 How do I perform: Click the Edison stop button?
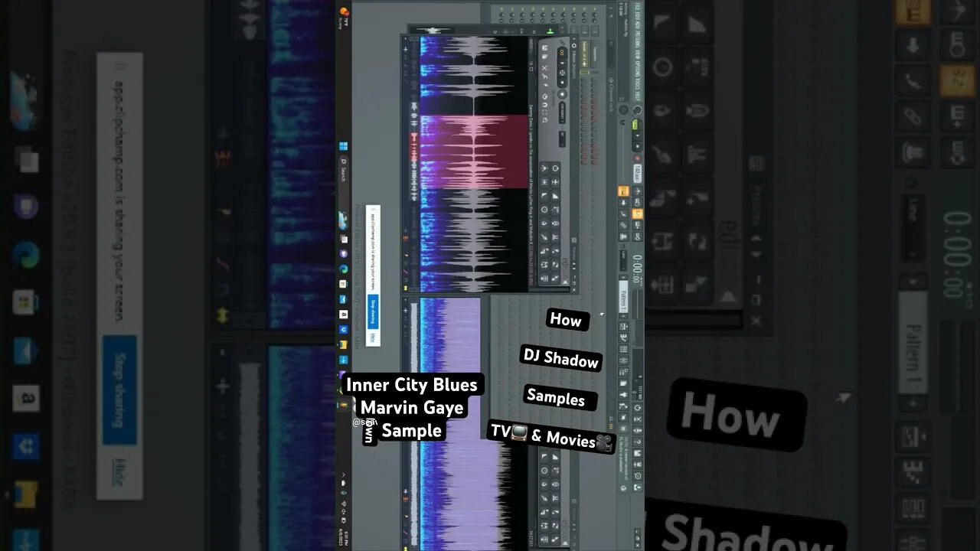[x=562, y=83]
